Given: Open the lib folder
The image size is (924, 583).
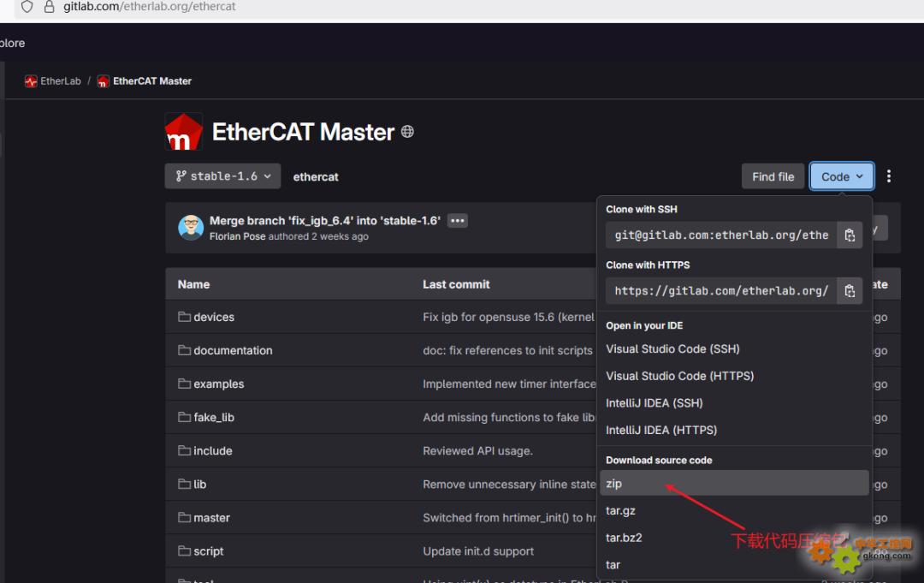Looking at the screenshot, I should pos(199,485).
